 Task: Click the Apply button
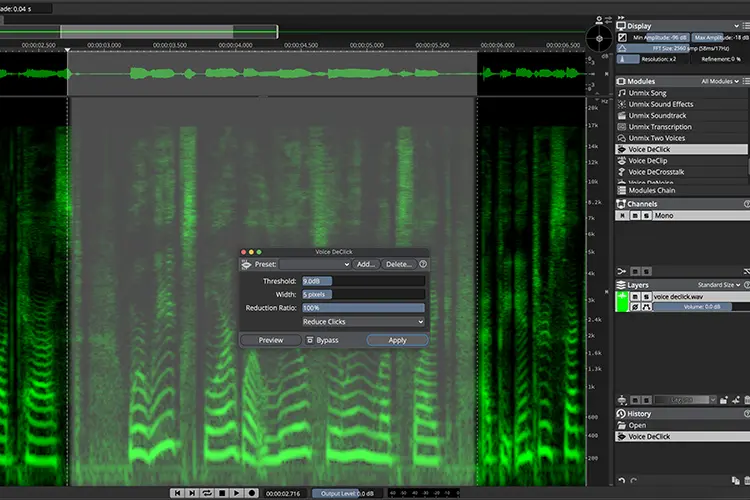(397, 340)
